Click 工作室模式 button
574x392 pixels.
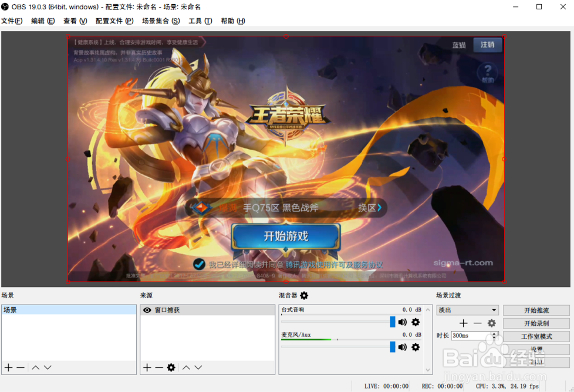pyautogui.click(x=536, y=336)
